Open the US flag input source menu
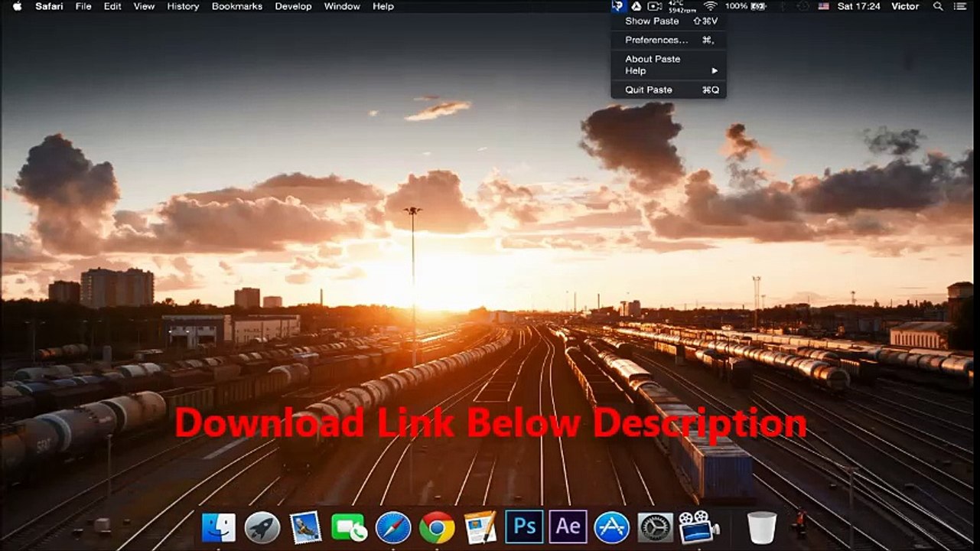 (823, 6)
